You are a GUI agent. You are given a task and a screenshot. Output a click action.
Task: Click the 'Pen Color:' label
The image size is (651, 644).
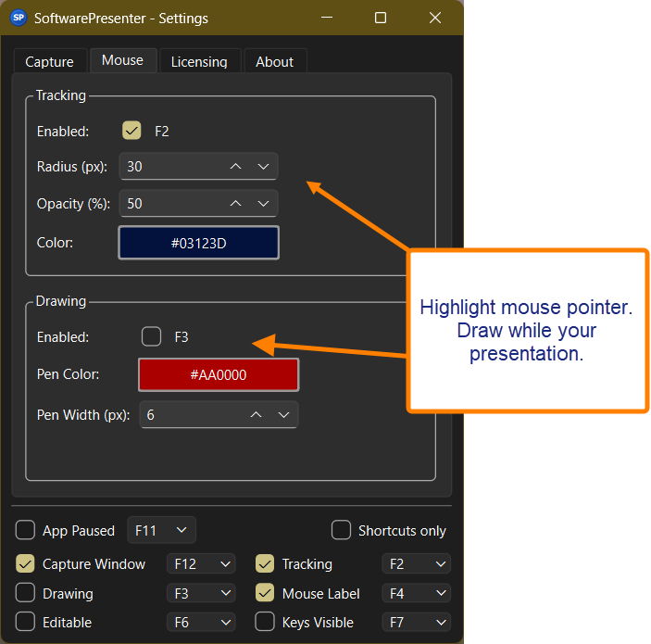(69, 374)
